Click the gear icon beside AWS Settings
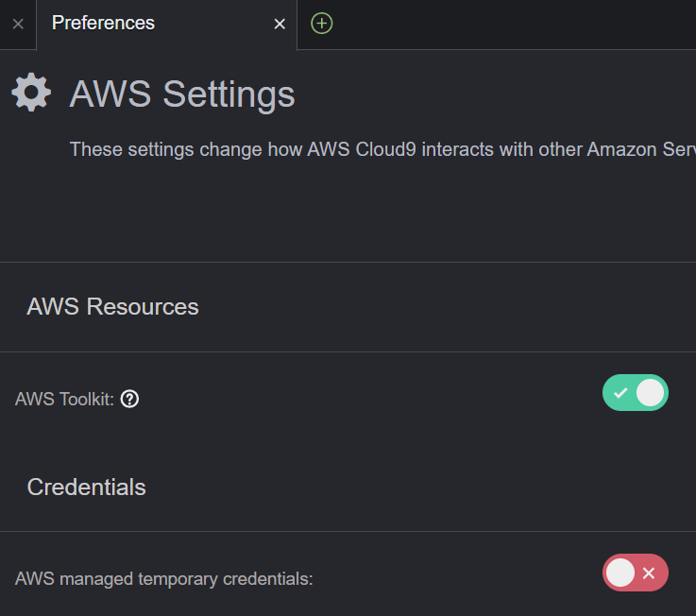The image size is (696, 616). click(x=31, y=93)
